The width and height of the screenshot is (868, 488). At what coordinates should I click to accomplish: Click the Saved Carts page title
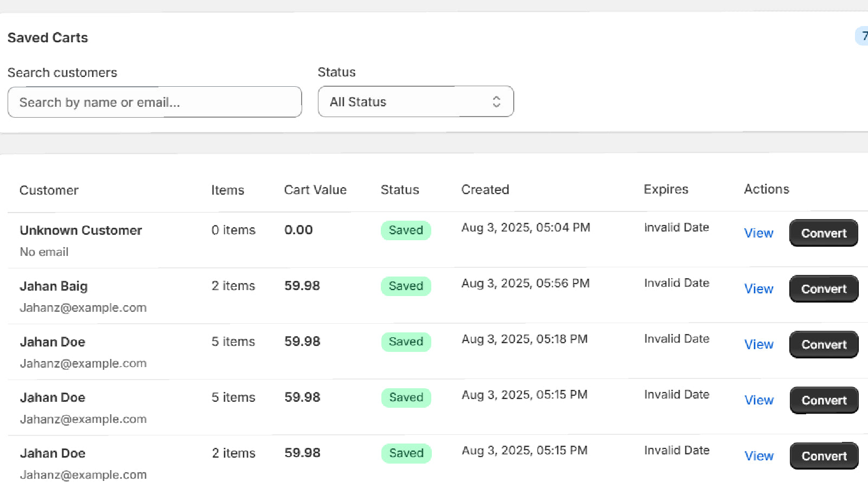tap(47, 37)
